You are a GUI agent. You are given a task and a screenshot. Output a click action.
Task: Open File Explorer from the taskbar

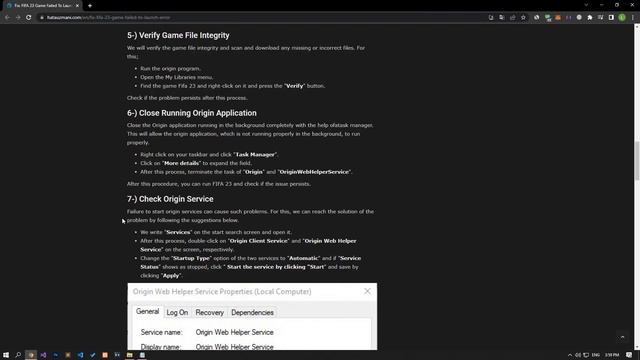[x=129, y=355]
